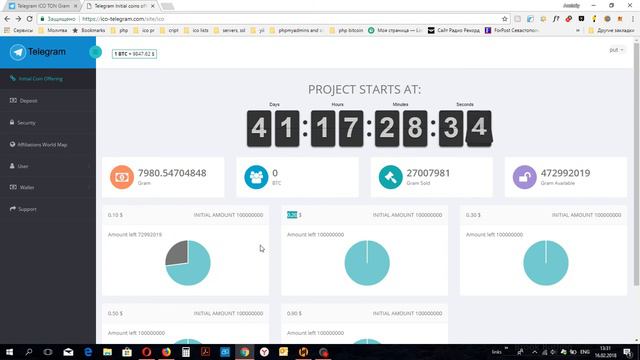The width and height of the screenshot is (640, 360).
Task: Click the address bar URL
Action: [x=123, y=19]
